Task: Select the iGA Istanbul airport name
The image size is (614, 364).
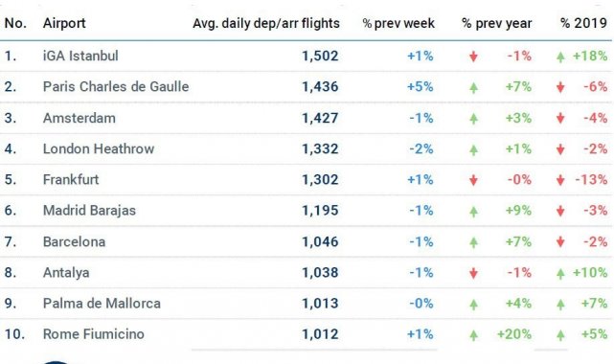Action: coord(80,56)
